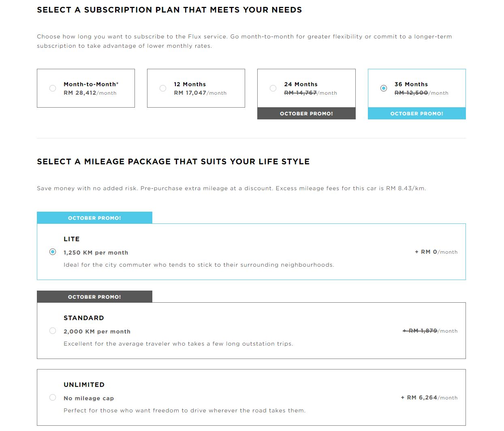Click the 2,000 KM per month label
The height and width of the screenshot is (431, 504).
click(97, 331)
